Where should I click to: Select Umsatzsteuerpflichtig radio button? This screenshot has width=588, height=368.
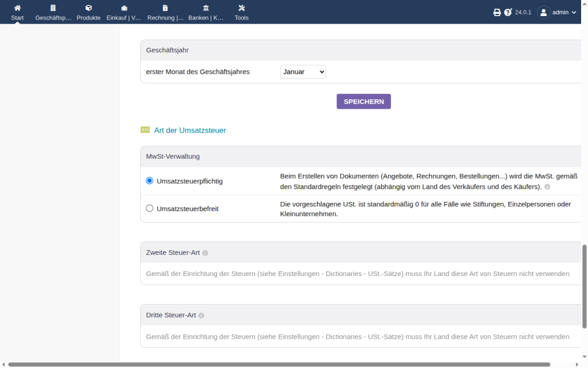coord(150,181)
